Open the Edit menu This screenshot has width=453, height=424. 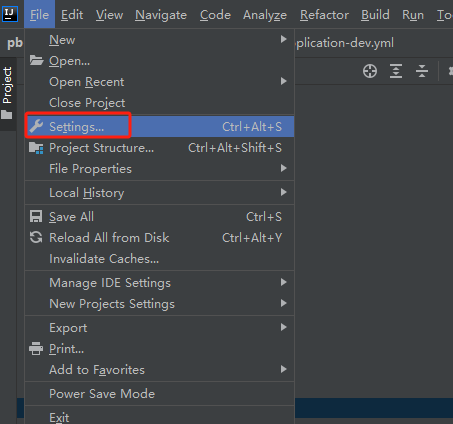[x=72, y=15]
